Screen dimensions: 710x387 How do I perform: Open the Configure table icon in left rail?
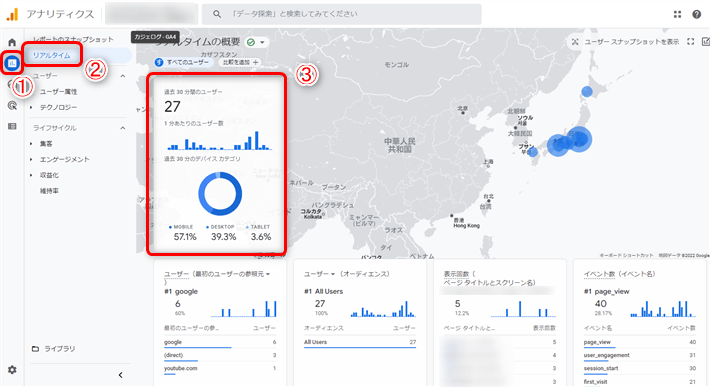point(12,126)
